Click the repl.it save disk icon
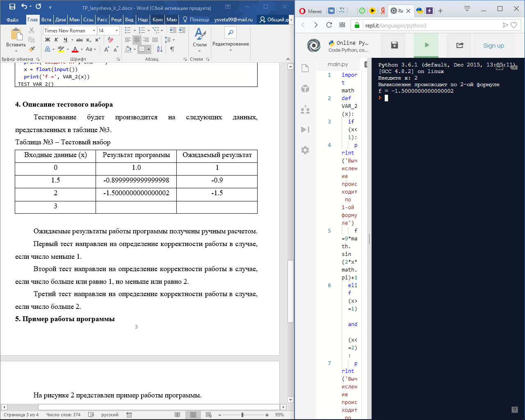The width and height of the screenshot is (525, 420). coord(394,45)
